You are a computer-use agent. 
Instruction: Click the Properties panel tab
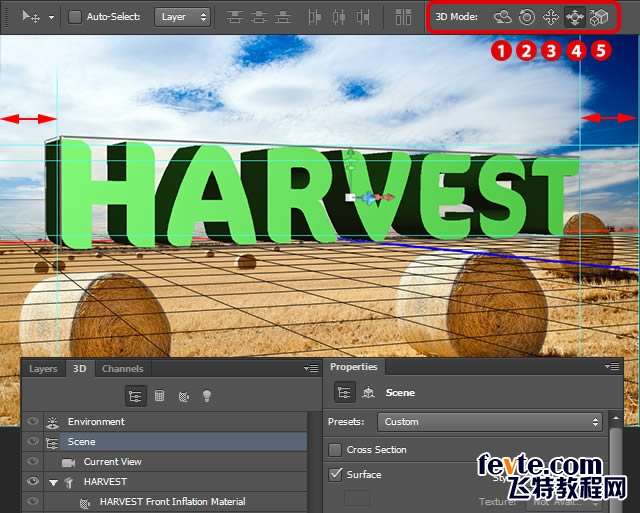pyautogui.click(x=353, y=367)
